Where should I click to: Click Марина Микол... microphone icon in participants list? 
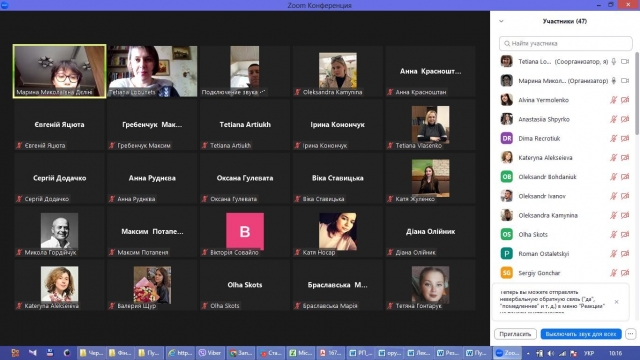(x=613, y=81)
